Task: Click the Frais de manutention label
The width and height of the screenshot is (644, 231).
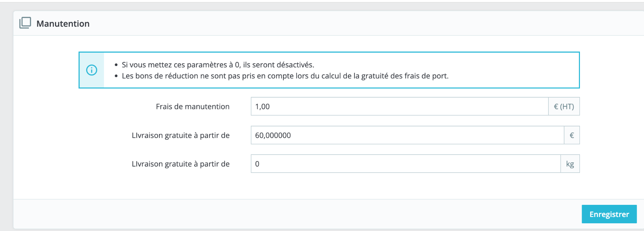Action: 193,107
